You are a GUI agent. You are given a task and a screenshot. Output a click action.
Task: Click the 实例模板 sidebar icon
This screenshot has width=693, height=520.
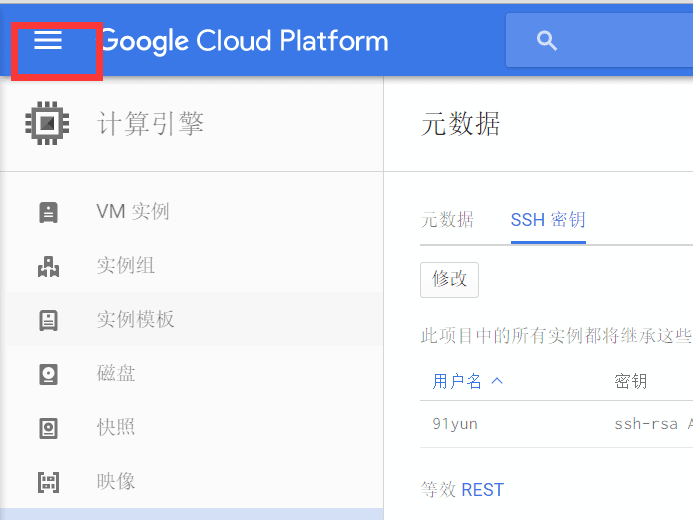tap(48, 320)
